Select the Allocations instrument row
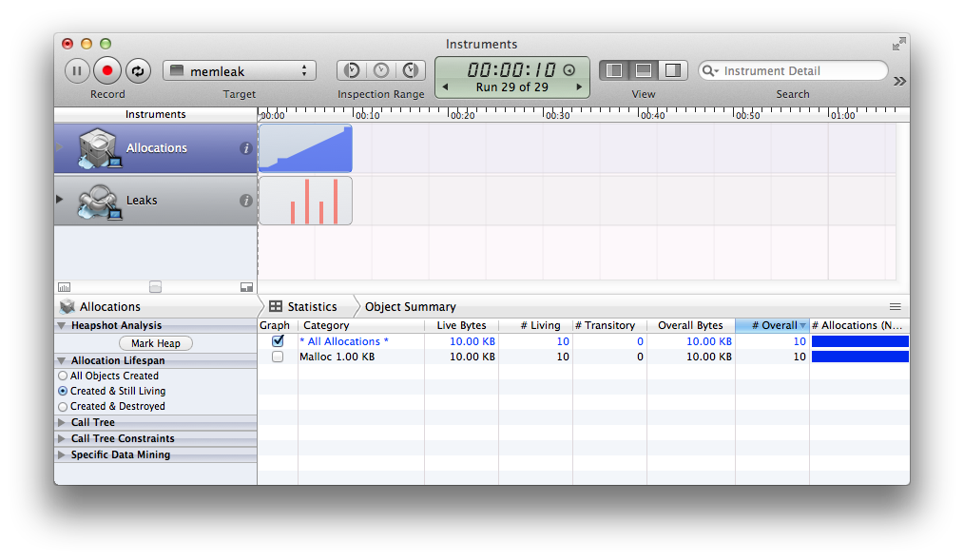964x560 pixels. point(156,148)
